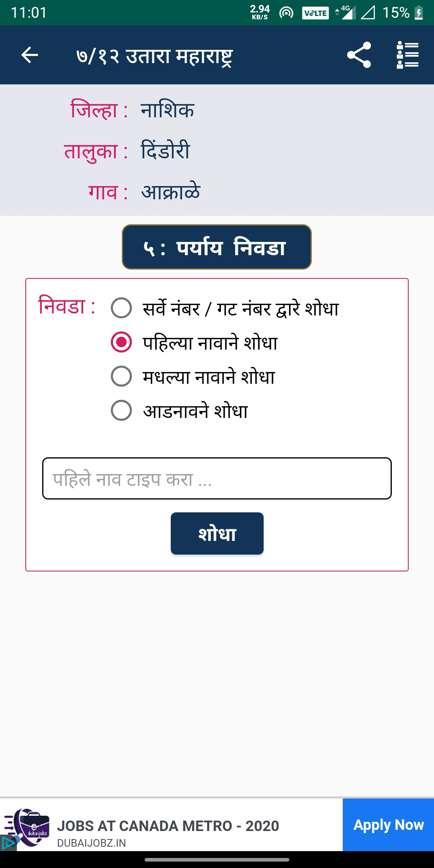
Task: Open the share icon in header
Action: click(x=359, y=55)
